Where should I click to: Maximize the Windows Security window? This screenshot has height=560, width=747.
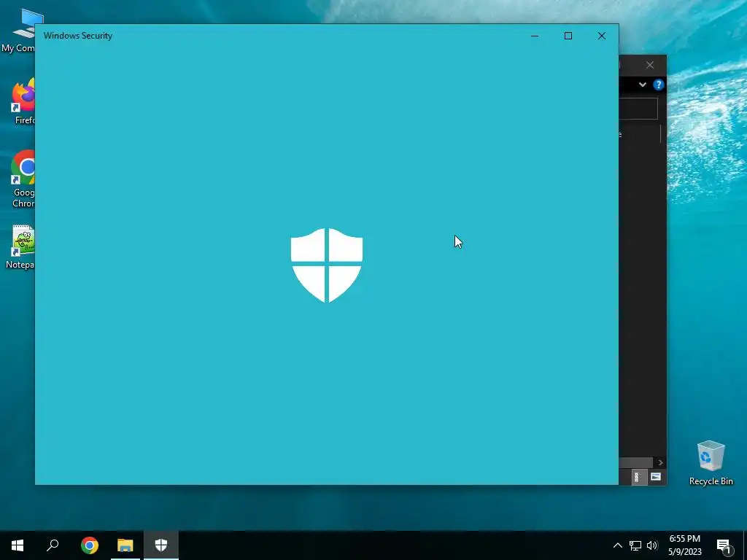[x=568, y=36]
